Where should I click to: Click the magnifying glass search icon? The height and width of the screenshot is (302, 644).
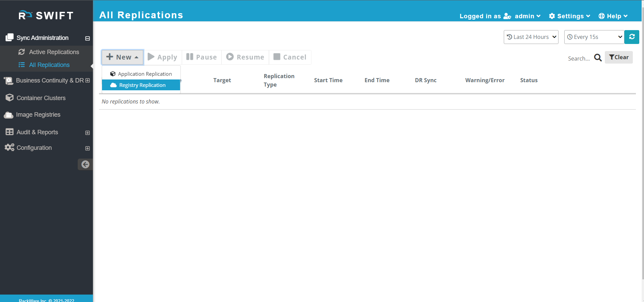[x=598, y=58]
